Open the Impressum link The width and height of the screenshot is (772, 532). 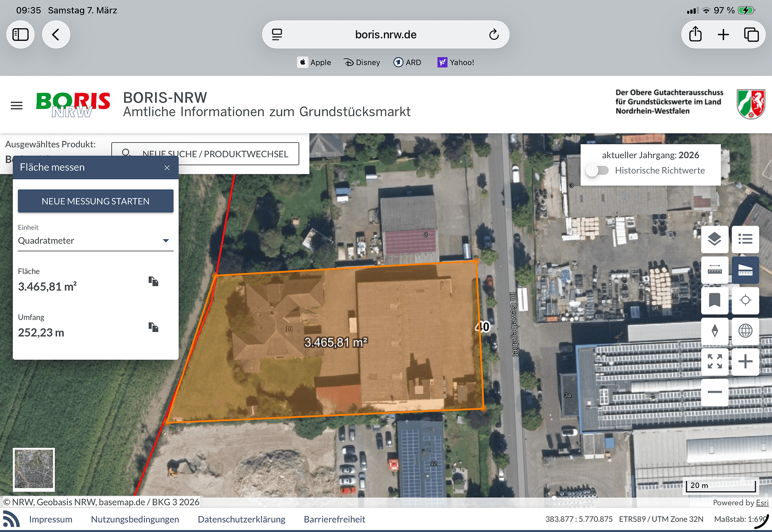(x=51, y=519)
